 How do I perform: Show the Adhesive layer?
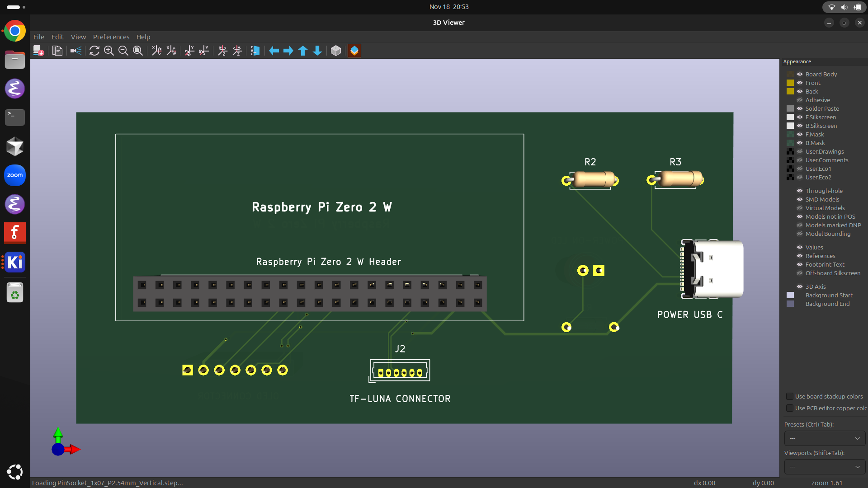point(799,100)
